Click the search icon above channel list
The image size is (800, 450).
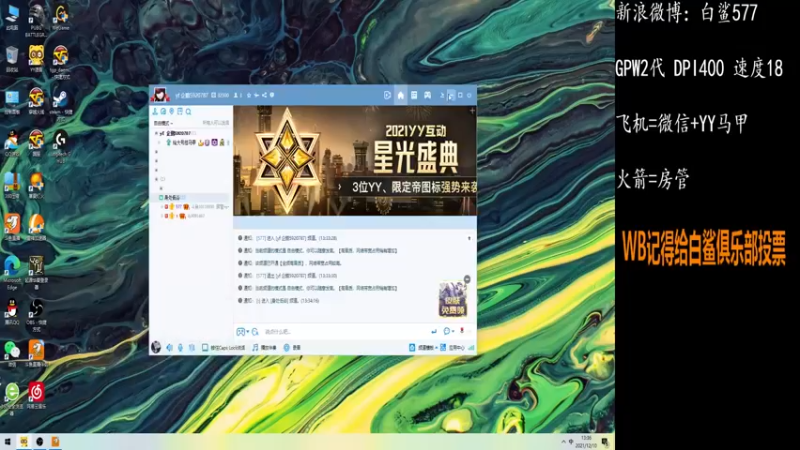tap(188, 111)
